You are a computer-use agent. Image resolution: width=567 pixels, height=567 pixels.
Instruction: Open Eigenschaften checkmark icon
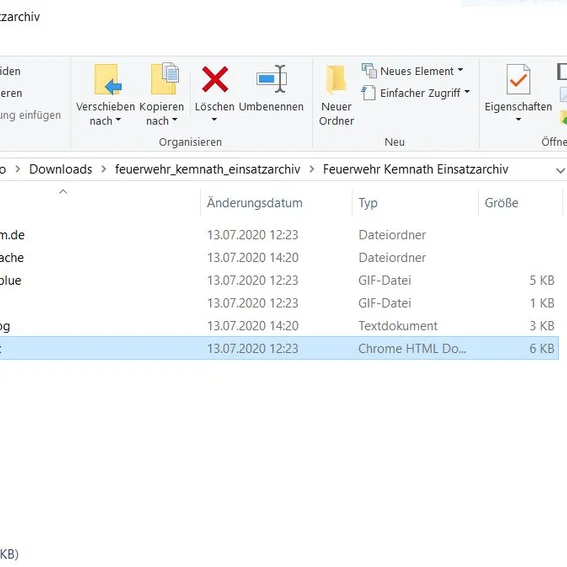coord(518,79)
